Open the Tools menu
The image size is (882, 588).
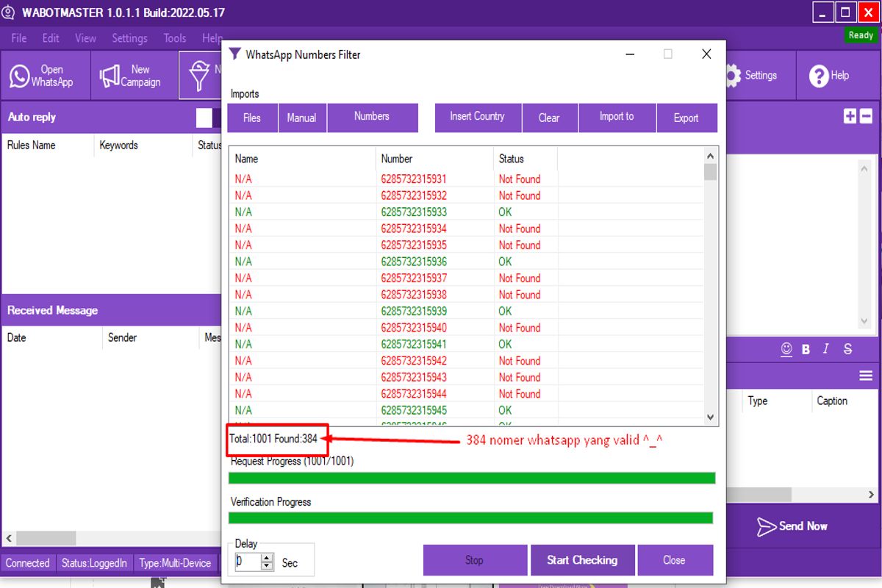coord(175,38)
